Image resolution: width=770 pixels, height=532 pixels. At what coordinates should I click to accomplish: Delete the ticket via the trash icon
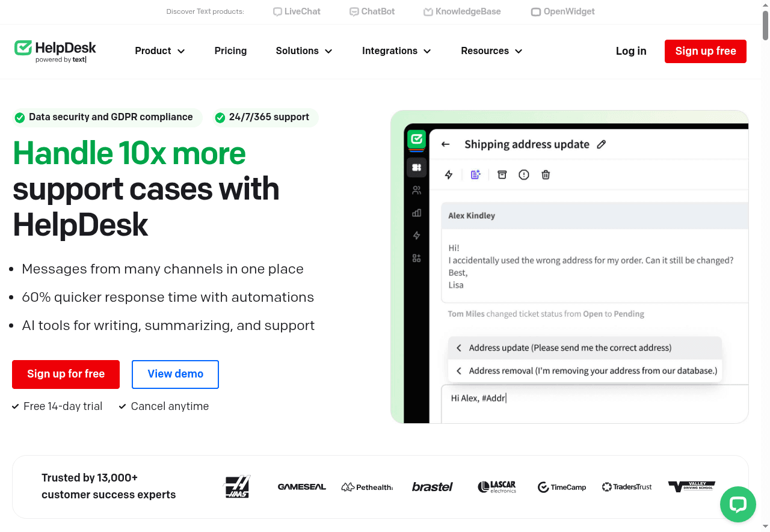pos(545,174)
